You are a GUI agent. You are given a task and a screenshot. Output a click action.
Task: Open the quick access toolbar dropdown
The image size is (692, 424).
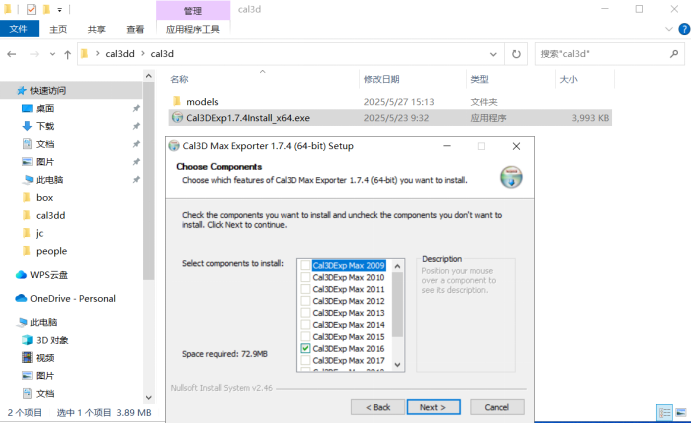(x=60, y=9)
